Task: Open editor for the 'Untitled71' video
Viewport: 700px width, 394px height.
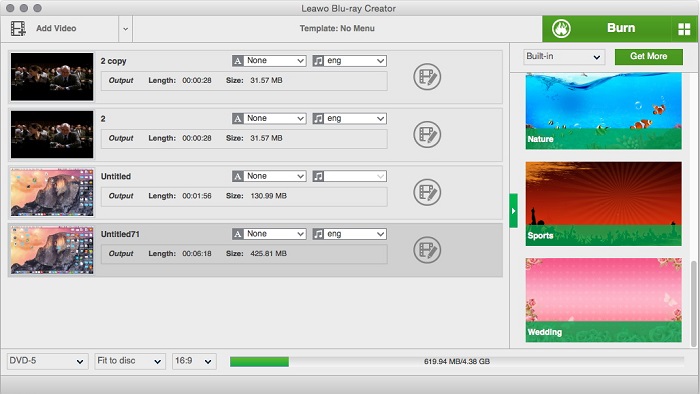Action: pos(427,250)
